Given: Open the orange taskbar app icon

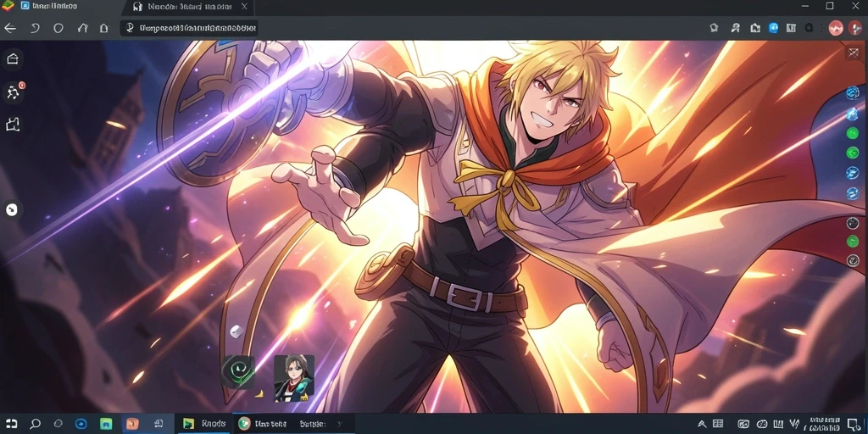Looking at the screenshot, I should pyautogui.click(x=132, y=424).
